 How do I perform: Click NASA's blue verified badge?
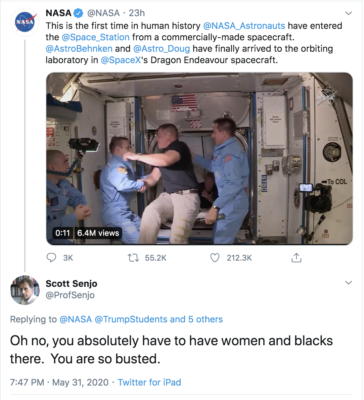point(78,13)
